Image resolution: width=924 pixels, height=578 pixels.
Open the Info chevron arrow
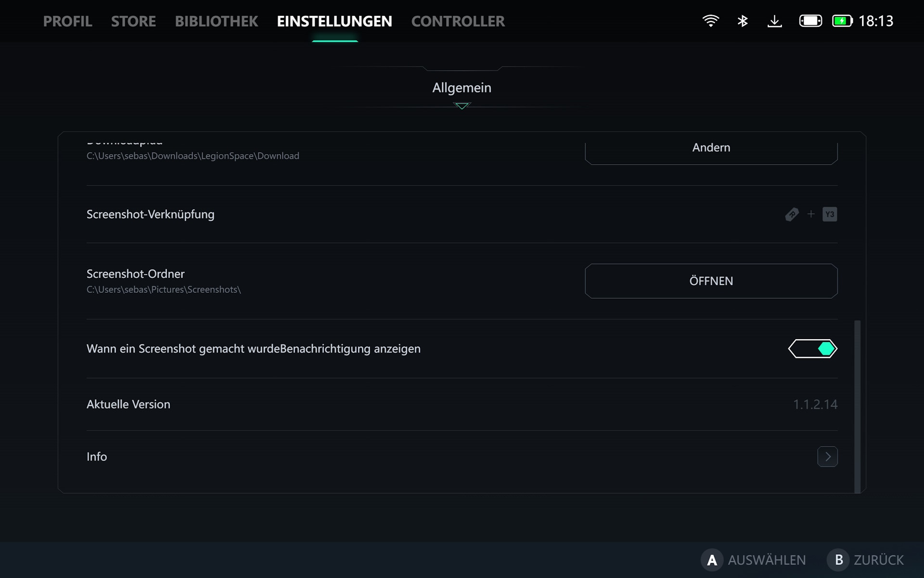pyautogui.click(x=827, y=457)
